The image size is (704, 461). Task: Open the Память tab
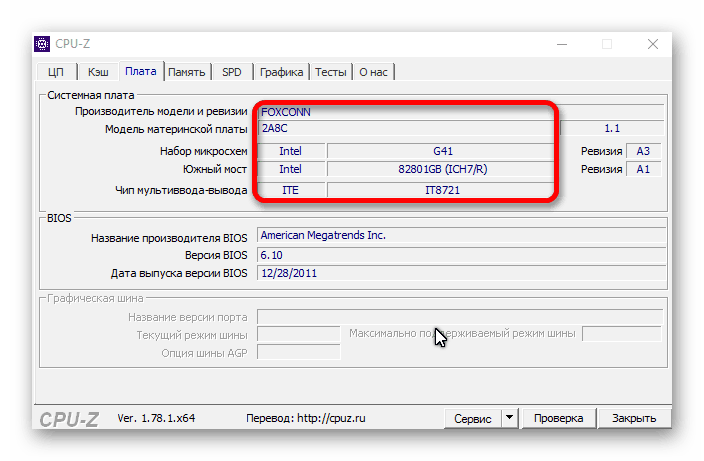[x=187, y=72]
